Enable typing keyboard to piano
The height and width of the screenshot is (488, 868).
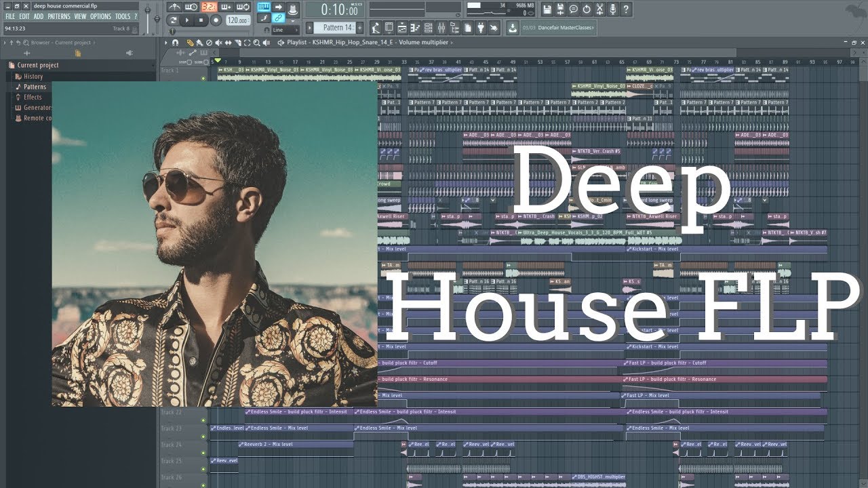point(264,6)
